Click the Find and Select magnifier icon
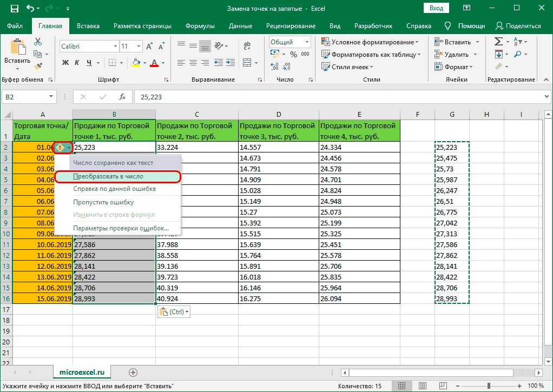 coord(518,54)
